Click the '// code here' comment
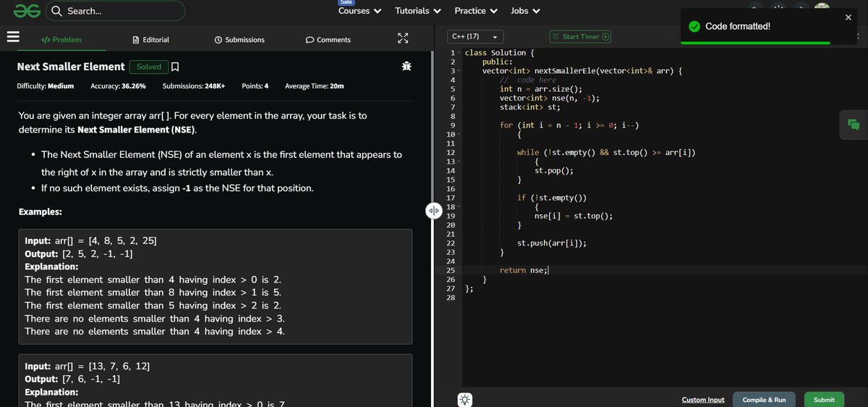The image size is (868, 407). (528, 80)
